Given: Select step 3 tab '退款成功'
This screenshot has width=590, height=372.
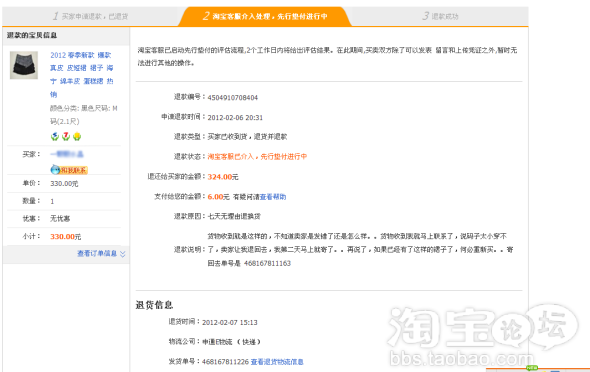Looking at the screenshot, I should click(440, 16).
